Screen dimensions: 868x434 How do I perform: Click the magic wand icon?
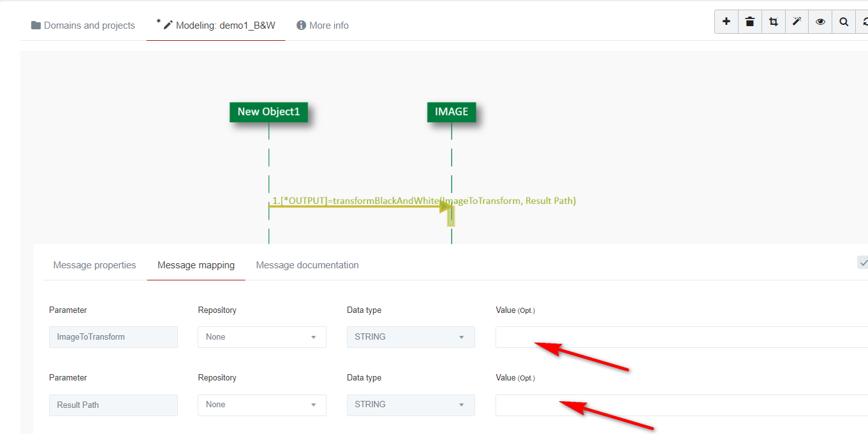point(797,22)
